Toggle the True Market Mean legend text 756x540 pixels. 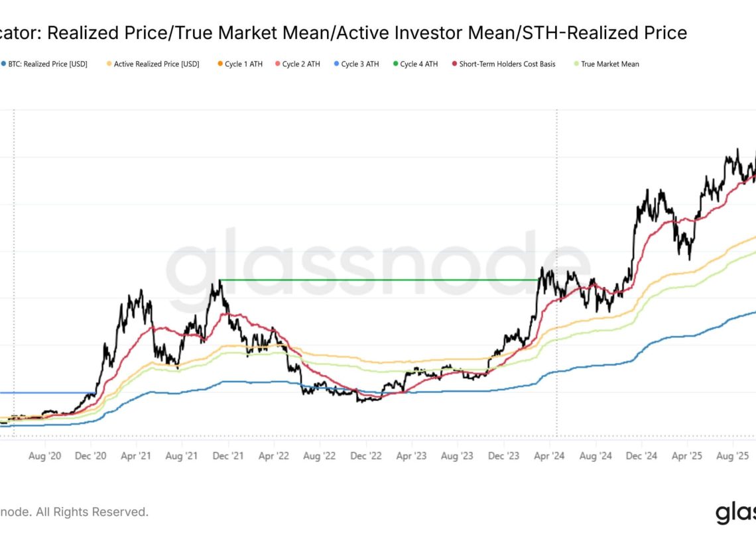(609, 64)
